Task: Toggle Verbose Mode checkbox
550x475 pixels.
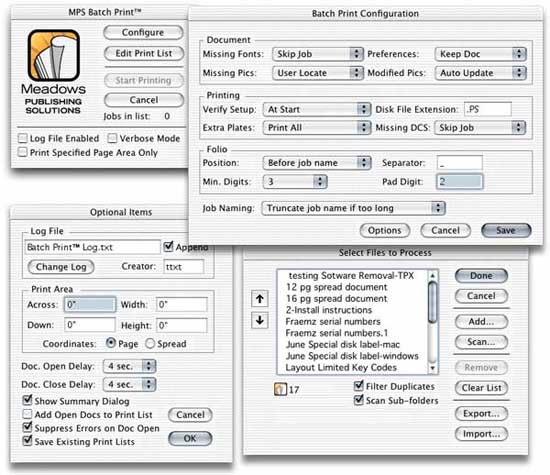Action: (112, 138)
